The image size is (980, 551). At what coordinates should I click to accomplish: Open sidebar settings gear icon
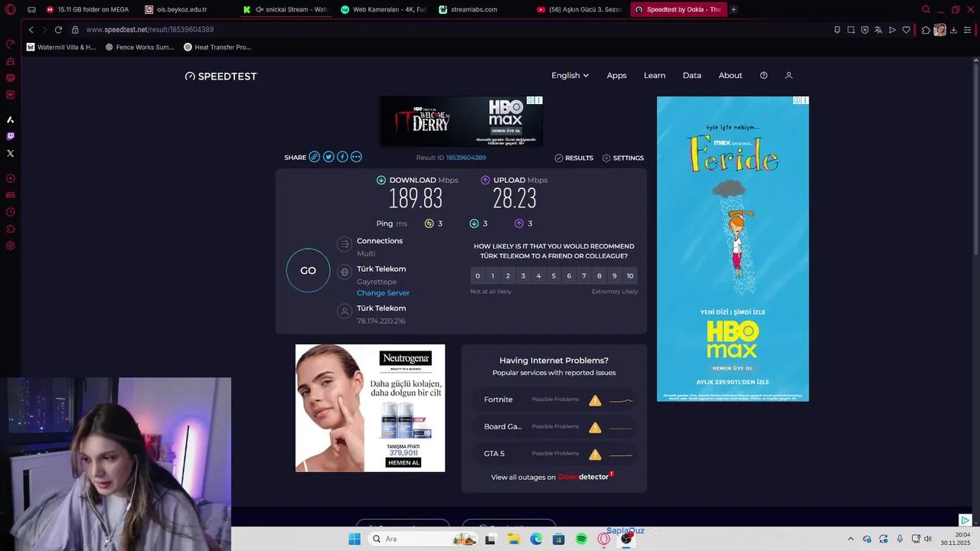pyautogui.click(x=11, y=246)
